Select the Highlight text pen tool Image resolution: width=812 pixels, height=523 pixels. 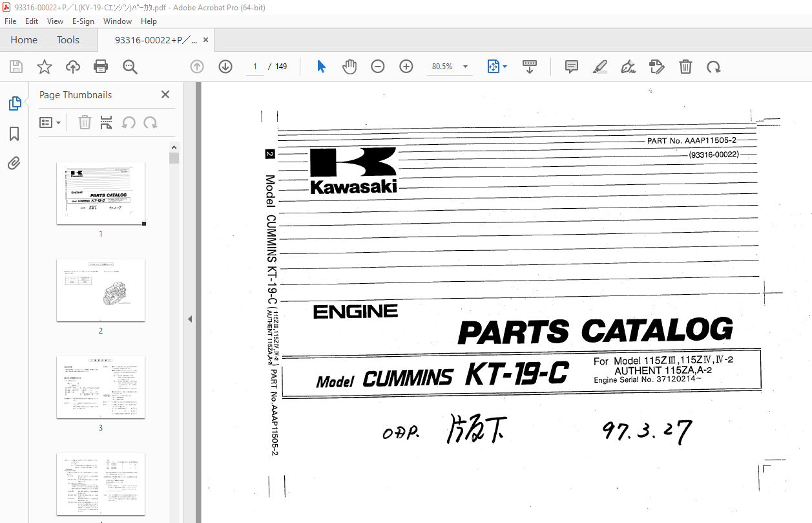(x=600, y=67)
